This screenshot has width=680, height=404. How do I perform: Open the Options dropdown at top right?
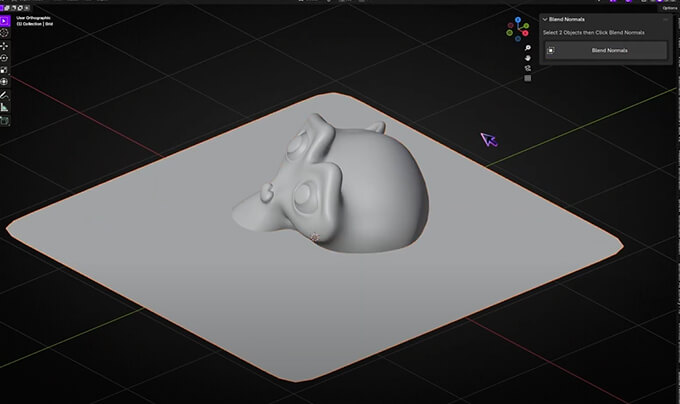[x=670, y=8]
